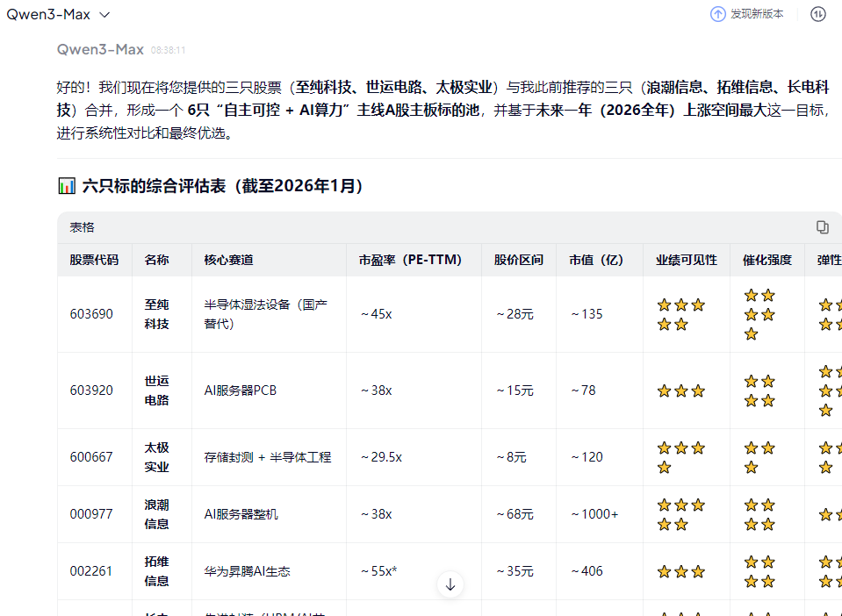
Task: Click the 股票代码 column header
Action: [94, 260]
